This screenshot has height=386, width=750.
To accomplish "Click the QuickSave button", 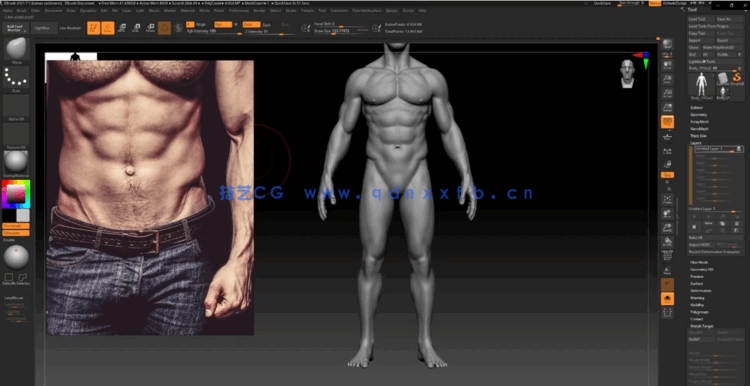I will coord(602,3).
